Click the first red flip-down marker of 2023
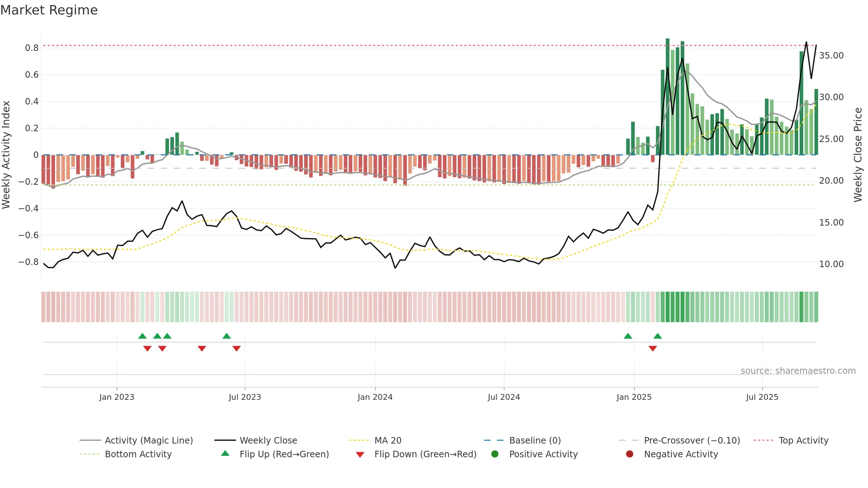868x488 pixels. (x=147, y=348)
